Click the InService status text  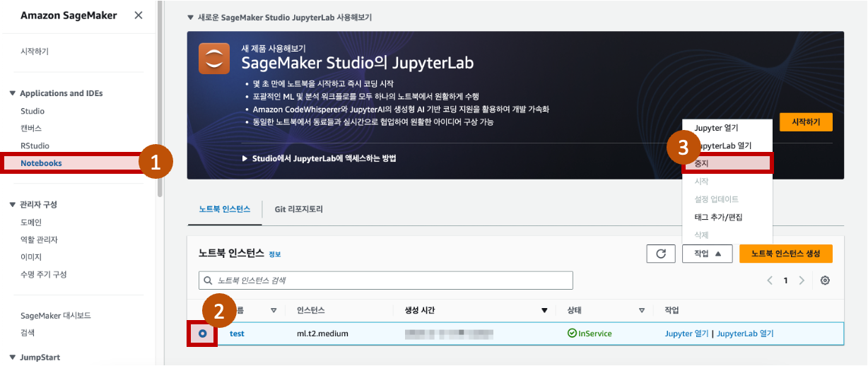click(x=595, y=333)
